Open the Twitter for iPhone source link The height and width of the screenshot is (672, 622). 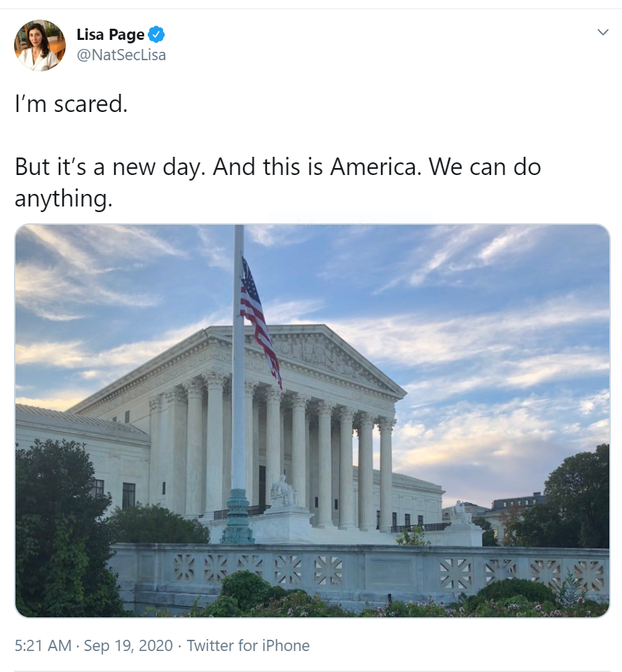[x=248, y=645]
